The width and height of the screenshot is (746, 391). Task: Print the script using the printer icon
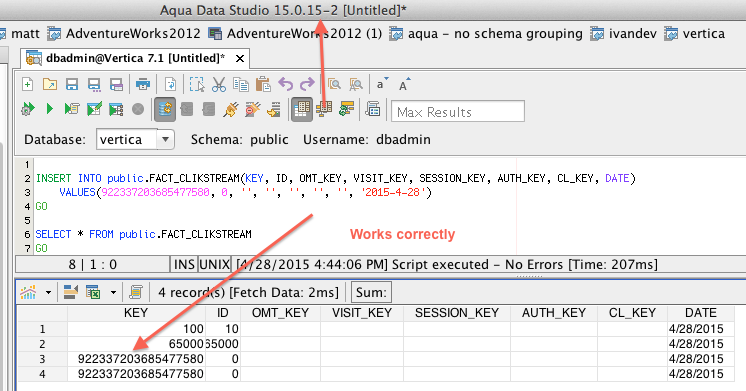pyautogui.click(x=143, y=85)
